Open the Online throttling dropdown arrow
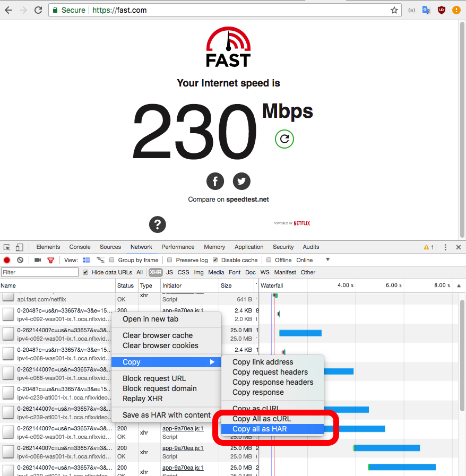Viewport: 466px width, 476px height. click(x=327, y=259)
